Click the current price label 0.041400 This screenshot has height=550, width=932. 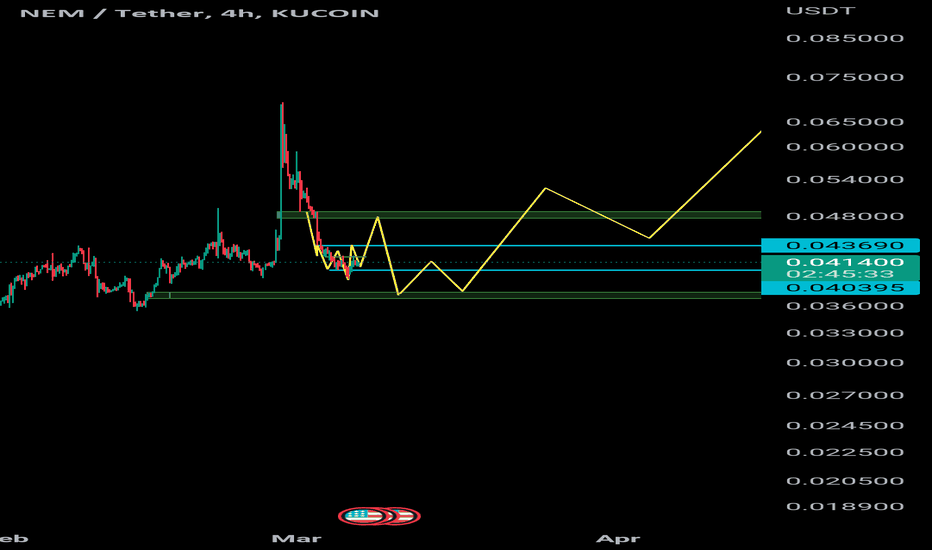845,262
